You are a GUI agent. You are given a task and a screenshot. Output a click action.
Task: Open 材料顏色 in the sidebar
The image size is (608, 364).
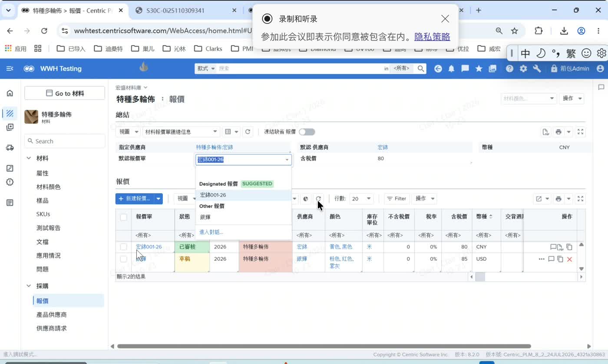[49, 187]
